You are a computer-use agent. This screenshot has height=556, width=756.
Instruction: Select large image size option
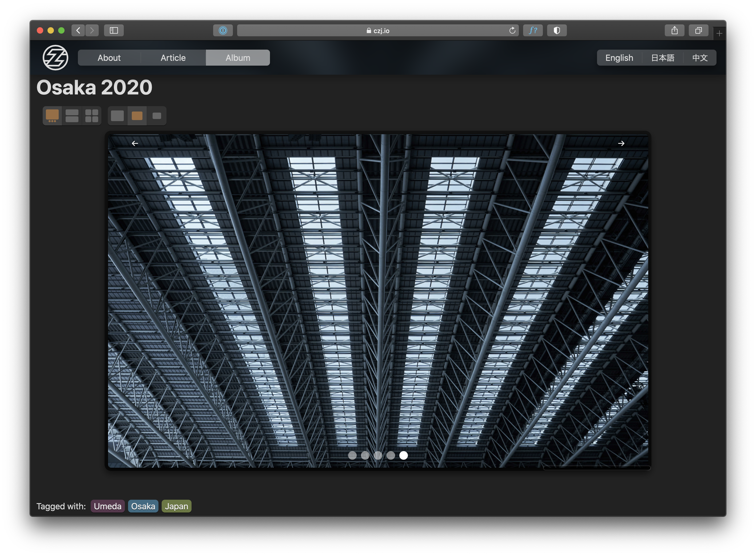click(x=117, y=116)
